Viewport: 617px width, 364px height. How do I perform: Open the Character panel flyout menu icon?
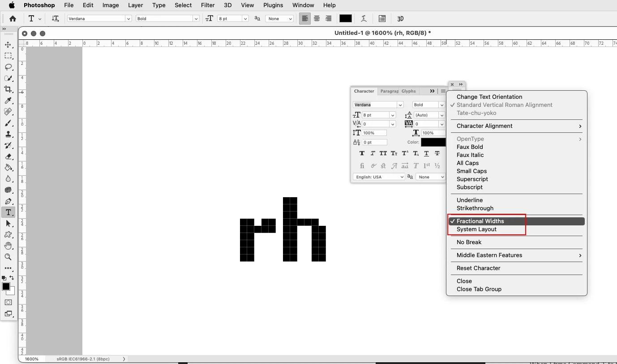(x=443, y=91)
